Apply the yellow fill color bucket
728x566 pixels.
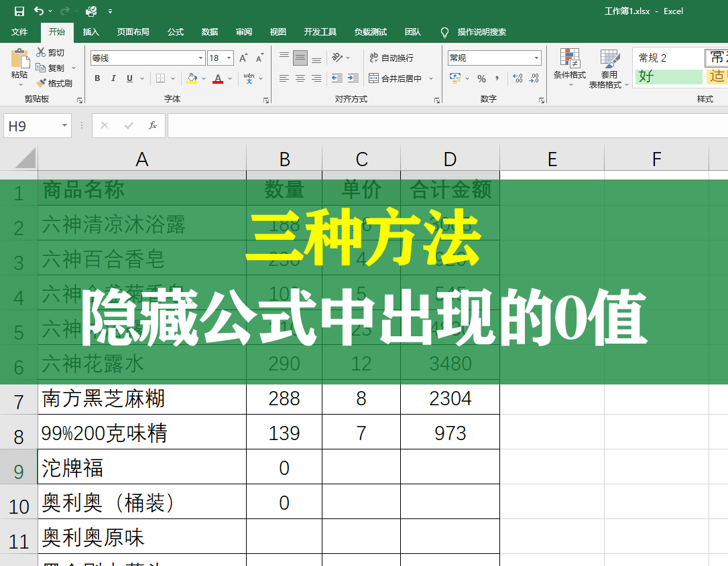[x=192, y=78]
